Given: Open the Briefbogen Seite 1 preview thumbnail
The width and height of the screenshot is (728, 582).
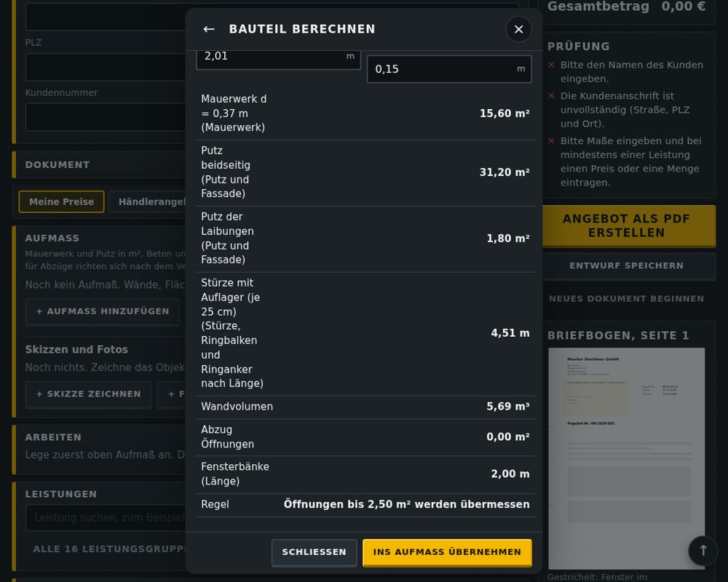Looking at the screenshot, I should click(x=626, y=458).
